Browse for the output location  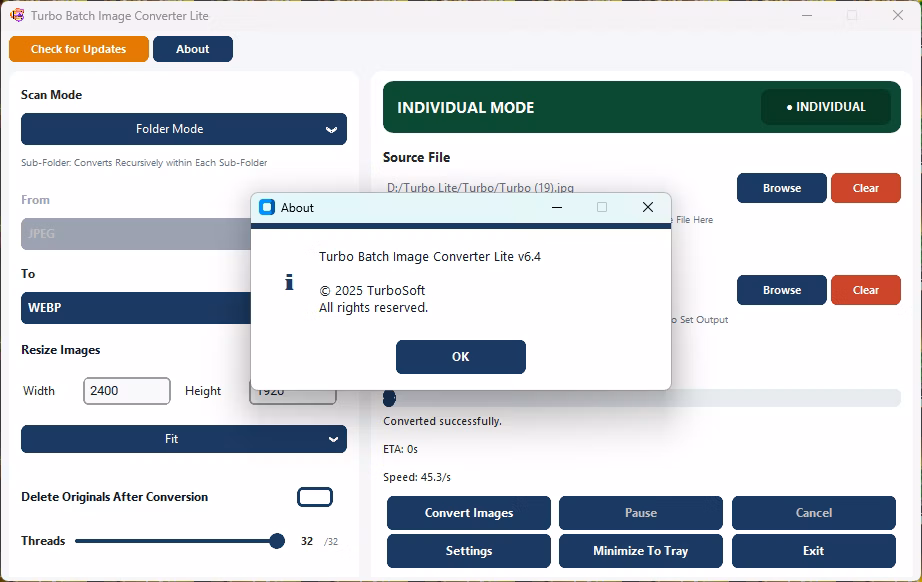point(781,290)
